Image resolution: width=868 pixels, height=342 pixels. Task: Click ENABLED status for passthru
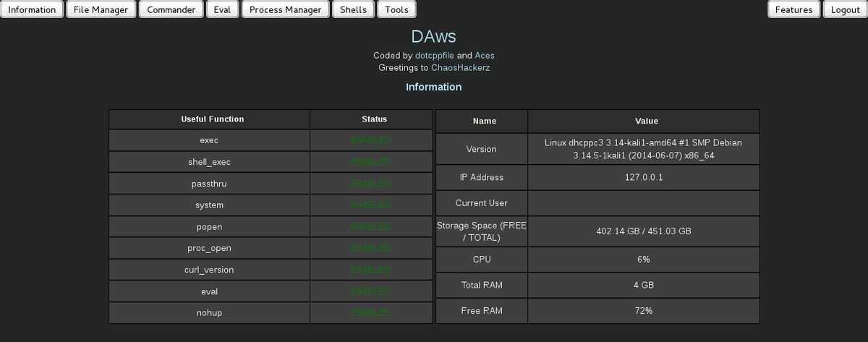point(370,184)
